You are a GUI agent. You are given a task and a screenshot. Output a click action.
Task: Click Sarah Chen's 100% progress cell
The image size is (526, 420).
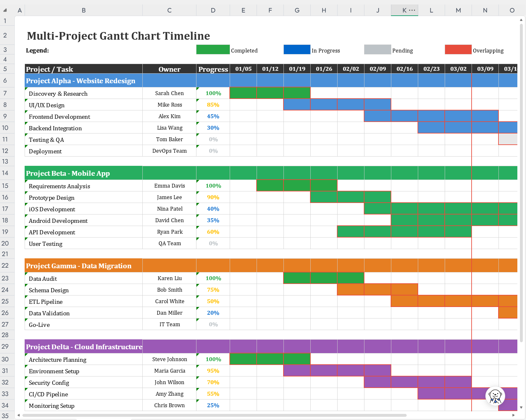(x=213, y=93)
